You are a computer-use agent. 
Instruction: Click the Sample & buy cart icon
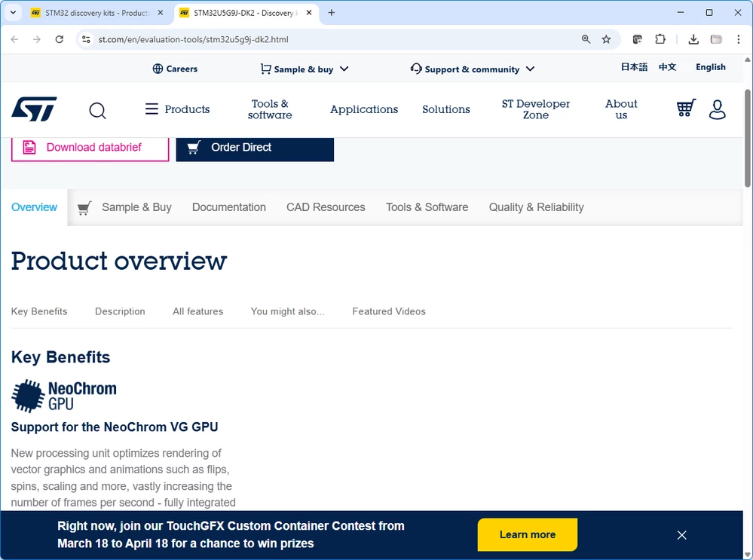click(265, 69)
